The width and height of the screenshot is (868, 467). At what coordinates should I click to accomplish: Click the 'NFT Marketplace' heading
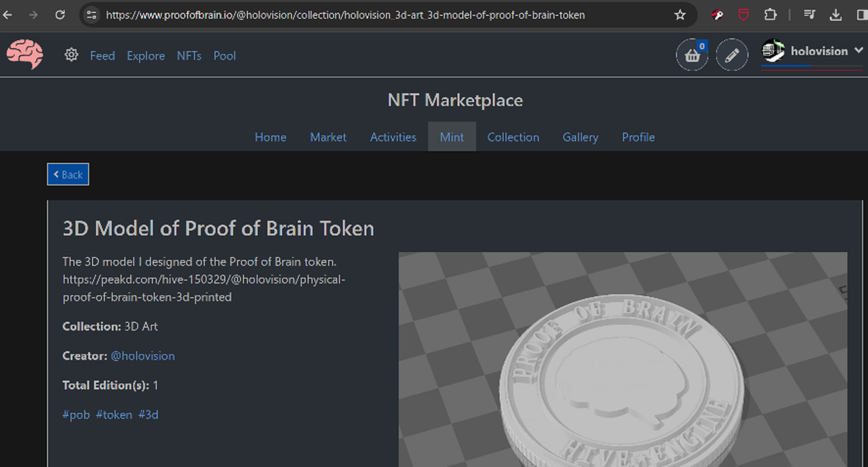point(455,100)
